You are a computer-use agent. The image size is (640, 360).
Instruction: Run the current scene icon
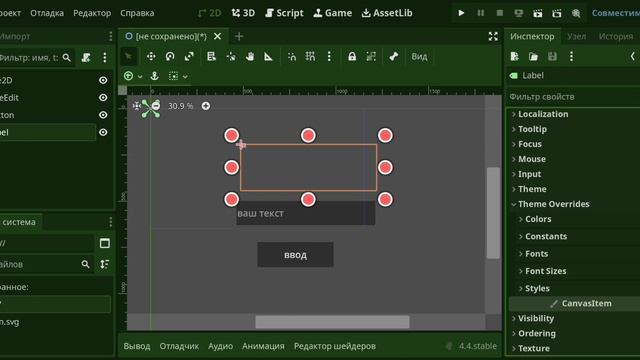(x=538, y=13)
